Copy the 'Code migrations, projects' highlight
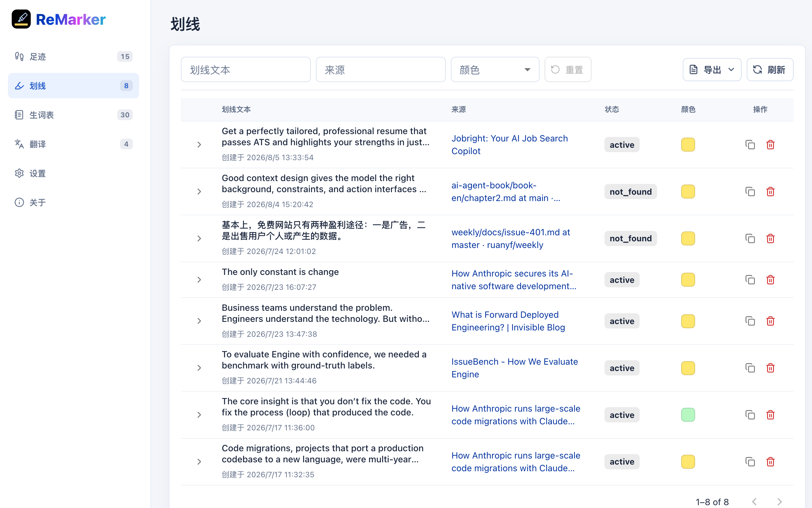Image resolution: width=812 pixels, height=508 pixels. 750,462
